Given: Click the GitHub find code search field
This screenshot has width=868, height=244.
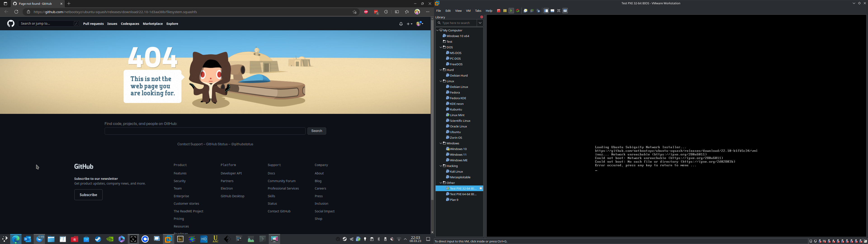Looking at the screenshot, I should click(205, 131).
